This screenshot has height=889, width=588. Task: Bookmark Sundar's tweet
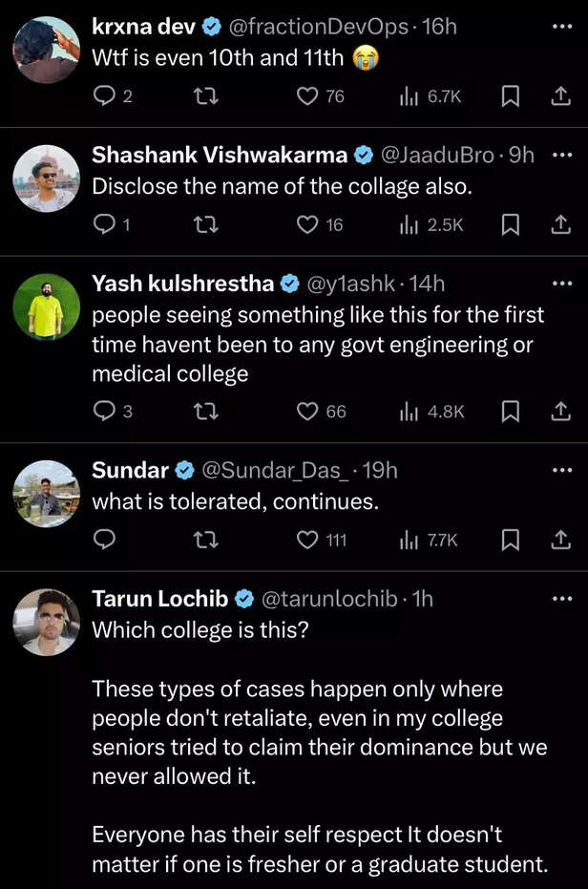point(511,540)
